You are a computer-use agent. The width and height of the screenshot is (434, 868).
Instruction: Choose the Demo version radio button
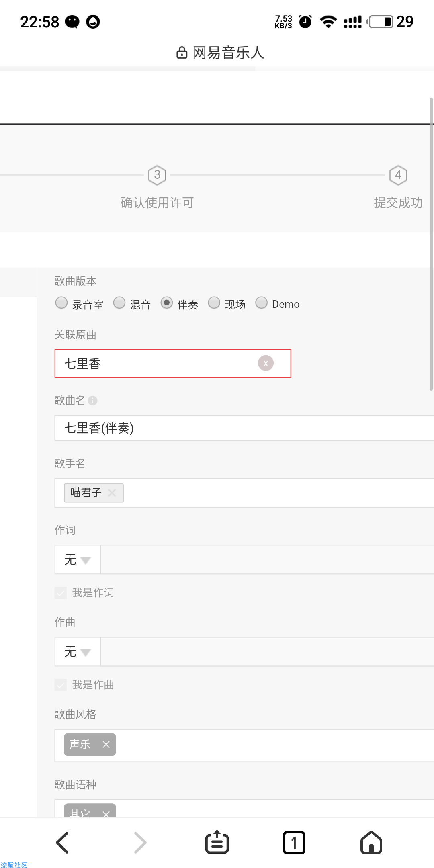(262, 303)
